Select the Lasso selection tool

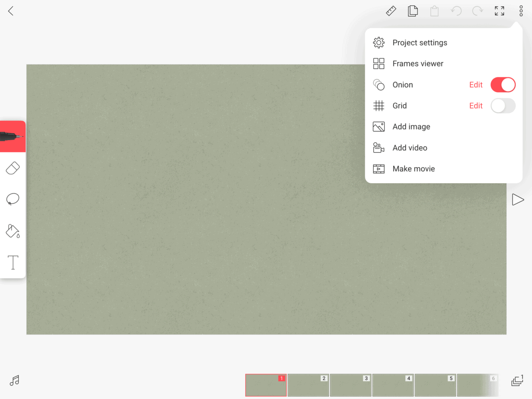pyautogui.click(x=13, y=199)
